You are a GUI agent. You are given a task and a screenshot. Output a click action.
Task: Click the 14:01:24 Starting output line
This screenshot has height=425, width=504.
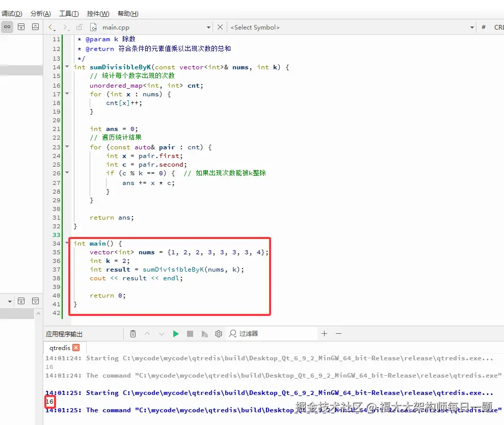point(269,358)
